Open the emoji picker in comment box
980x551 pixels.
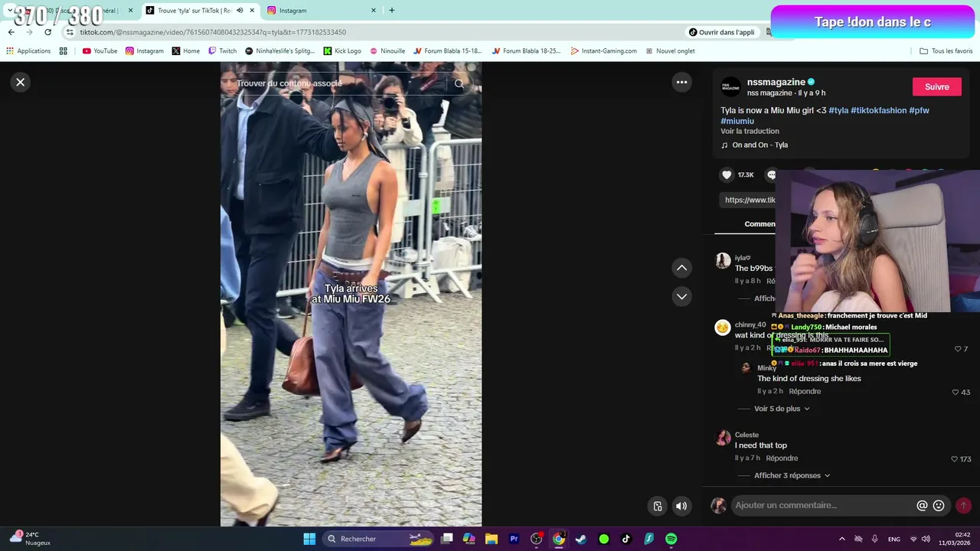point(939,505)
